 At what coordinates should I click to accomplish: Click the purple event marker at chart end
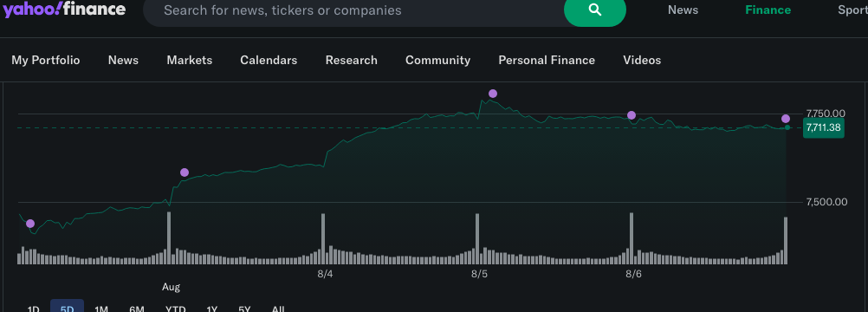(x=786, y=119)
